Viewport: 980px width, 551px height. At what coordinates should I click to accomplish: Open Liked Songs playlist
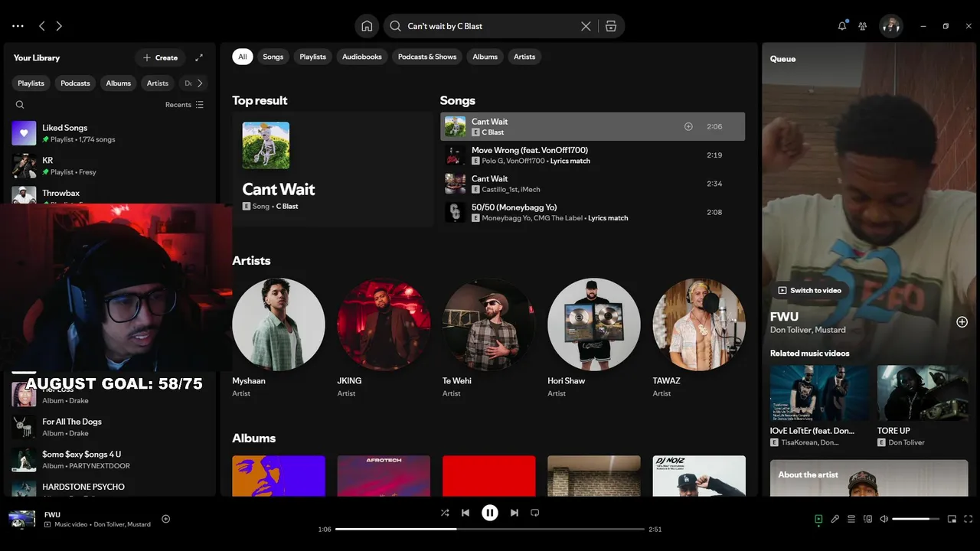[109, 133]
